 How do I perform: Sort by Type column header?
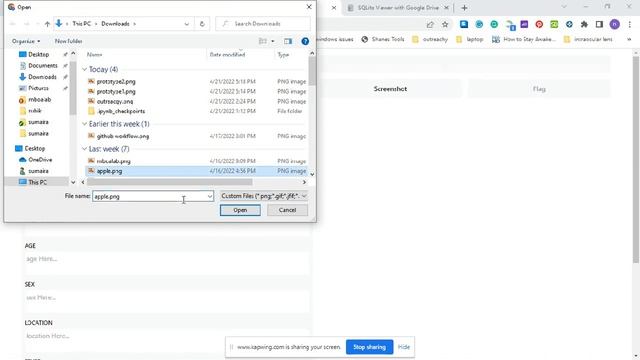coord(283,55)
